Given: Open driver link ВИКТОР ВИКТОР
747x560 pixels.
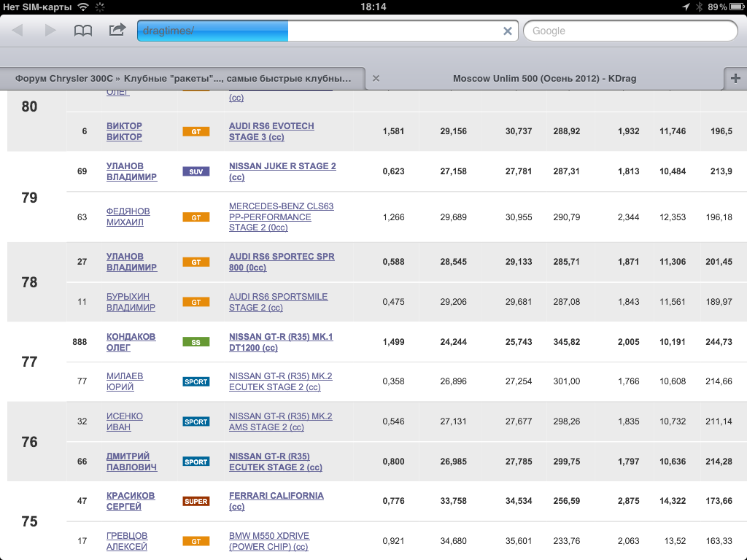Looking at the screenshot, I should click(124, 131).
